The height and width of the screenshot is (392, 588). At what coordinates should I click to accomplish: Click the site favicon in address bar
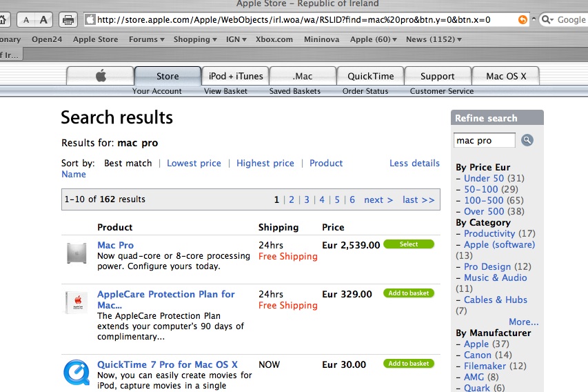point(90,19)
